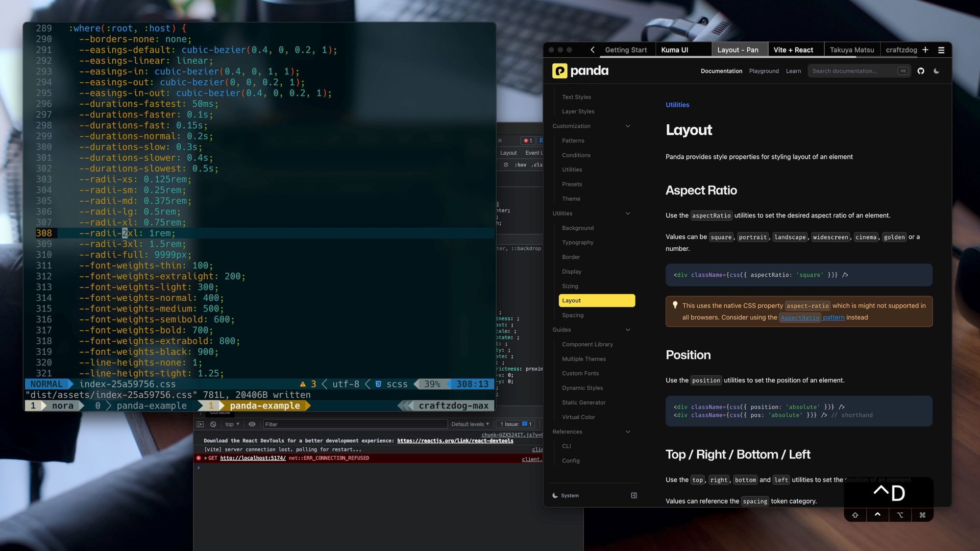Switch to Vite + React tab
The image size is (980, 551).
pos(793,50)
